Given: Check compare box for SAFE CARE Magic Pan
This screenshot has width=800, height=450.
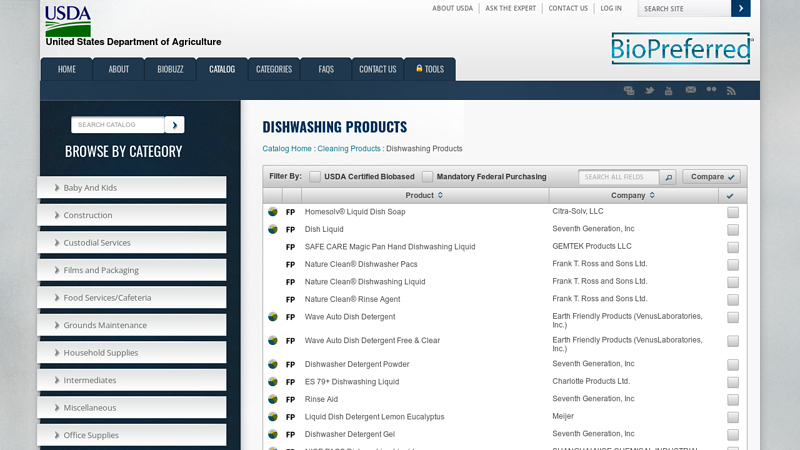Looking at the screenshot, I should (x=733, y=247).
